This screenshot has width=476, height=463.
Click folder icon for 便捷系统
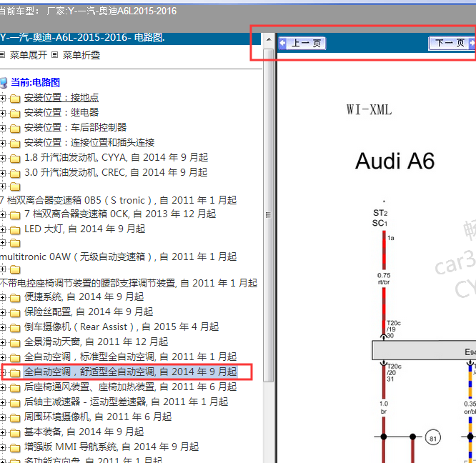point(15,298)
